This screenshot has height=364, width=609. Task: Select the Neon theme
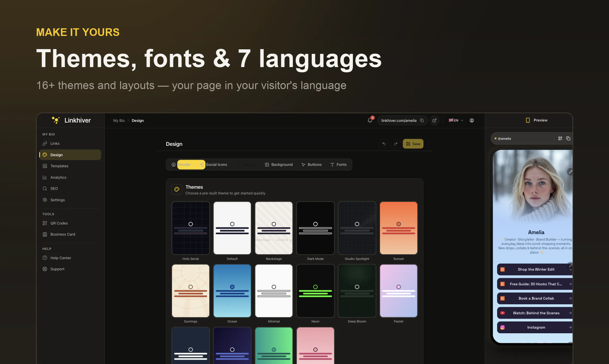315,291
